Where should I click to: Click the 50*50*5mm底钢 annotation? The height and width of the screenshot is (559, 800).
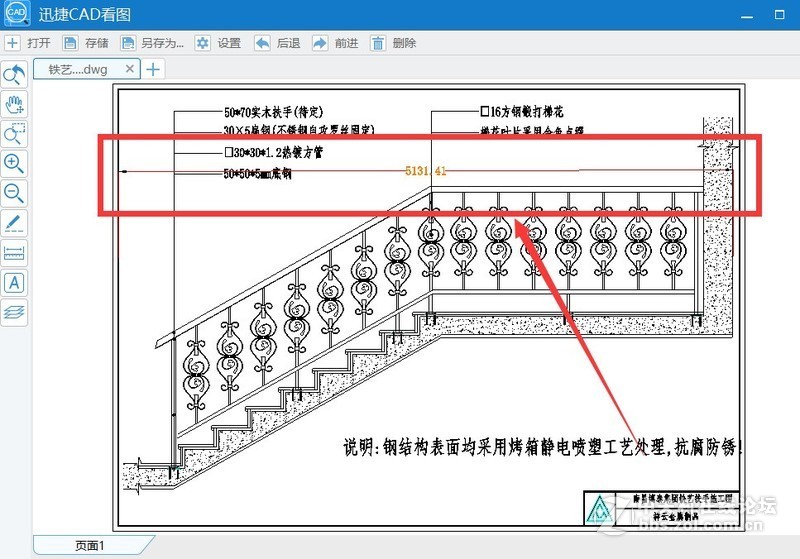pos(257,174)
